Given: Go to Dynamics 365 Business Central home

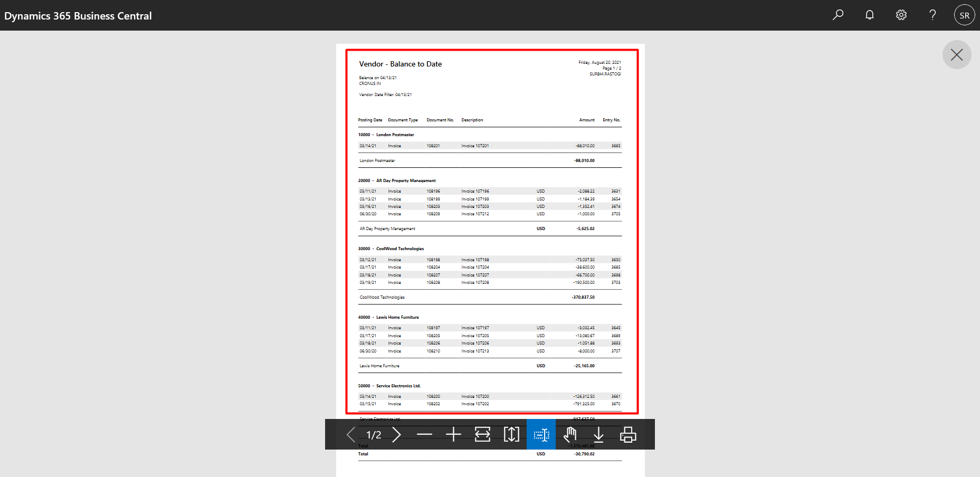Looking at the screenshot, I should (x=78, y=15).
